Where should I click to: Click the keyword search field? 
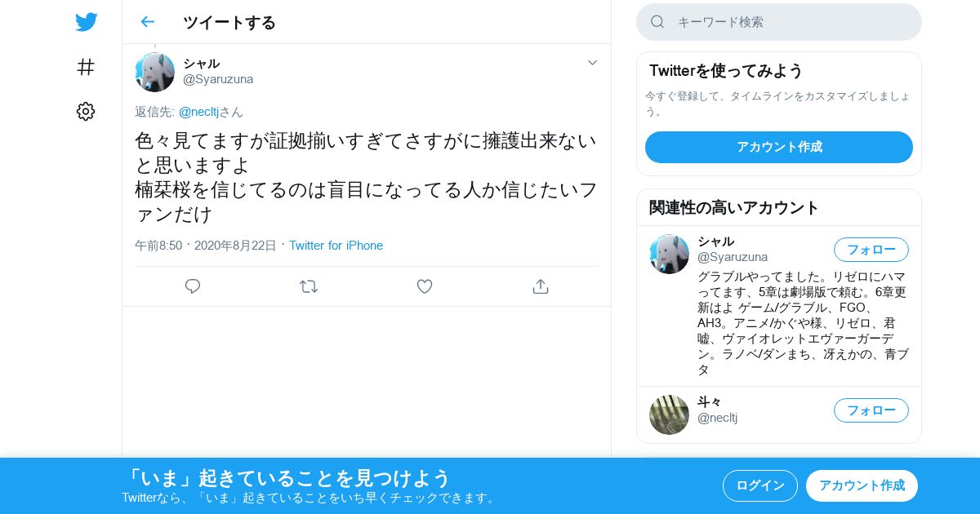tap(779, 22)
